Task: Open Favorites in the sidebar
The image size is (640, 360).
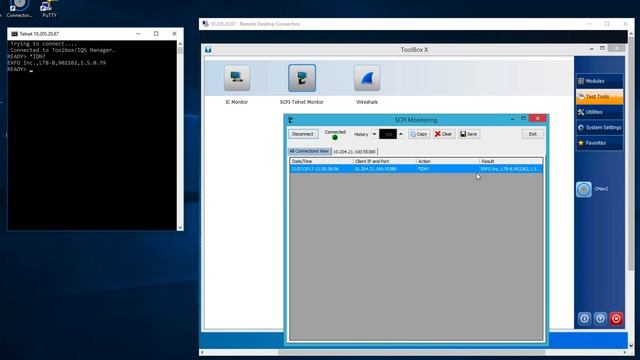Action: (x=599, y=143)
